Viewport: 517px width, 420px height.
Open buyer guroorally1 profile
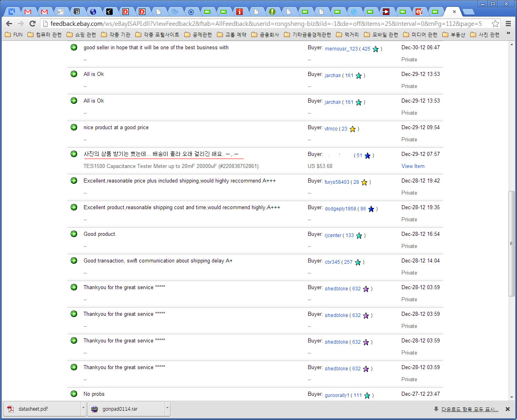337,395
